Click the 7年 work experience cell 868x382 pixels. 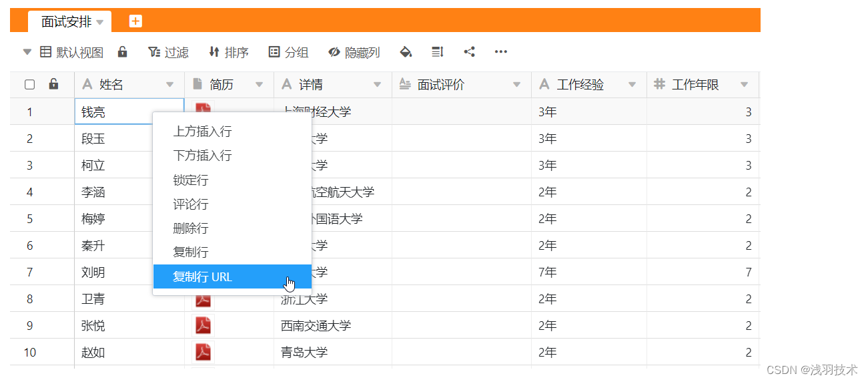point(589,272)
